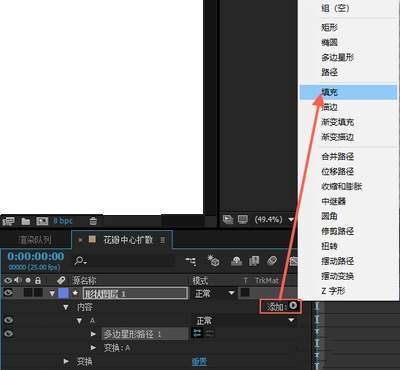This screenshot has width=400, height=370.
Task: Open 正常 blend mode dropdown for 形状图层 1
Action: pyautogui.click(x=214, y=293)
